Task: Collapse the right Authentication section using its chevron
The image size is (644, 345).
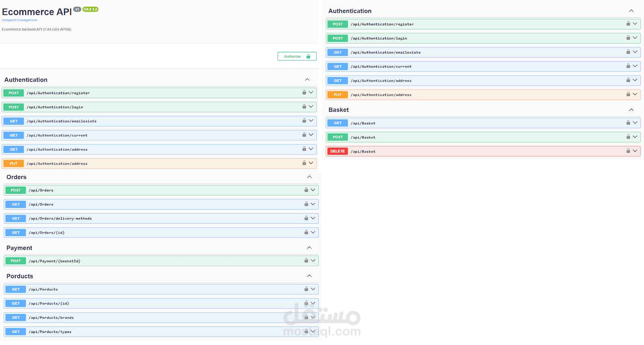Action: pyautogui.click(x=631, y=11)
